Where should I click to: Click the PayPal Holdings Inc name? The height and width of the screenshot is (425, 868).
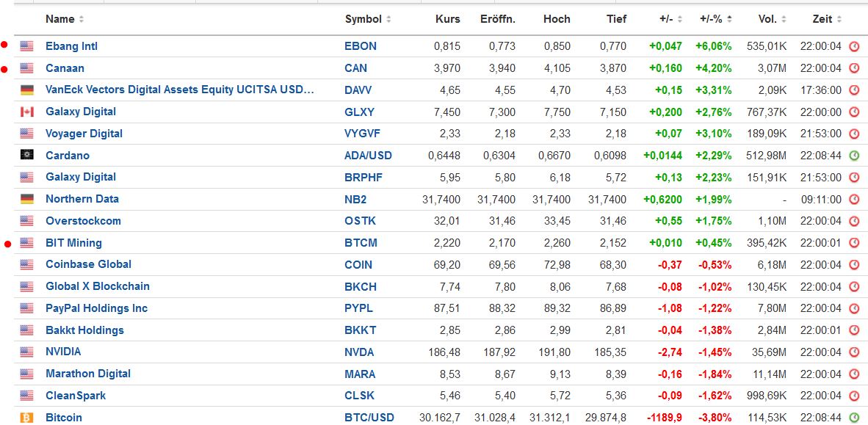click(x=96, y=308)
